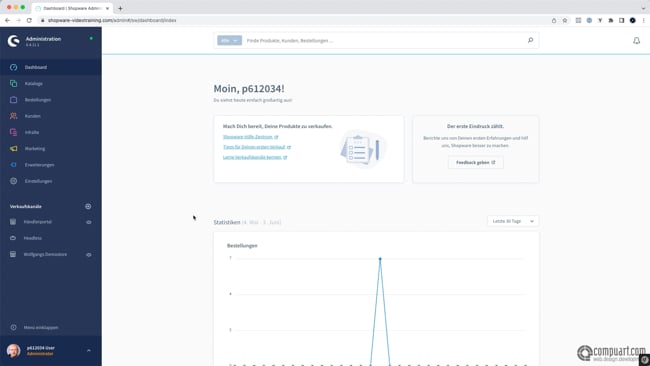Click the Erweiterungen plug icon
The height and width of the screenshot is (366, 650).
click(x=13, y=165)
